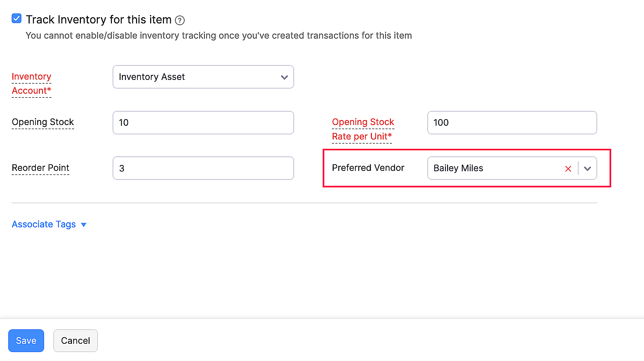Click the help icon beside Track Inventory
The image size is (644, 361).
coord(180,20)
